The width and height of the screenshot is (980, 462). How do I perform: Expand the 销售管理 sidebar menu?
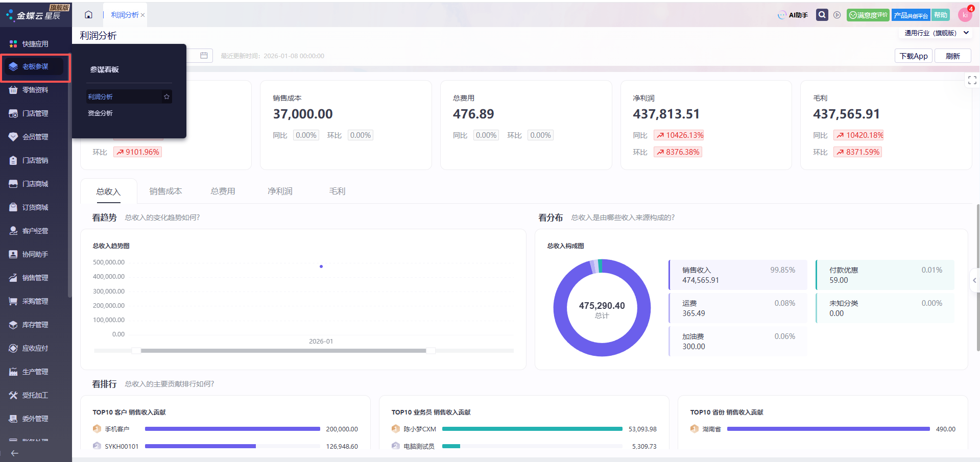[35, 278]
